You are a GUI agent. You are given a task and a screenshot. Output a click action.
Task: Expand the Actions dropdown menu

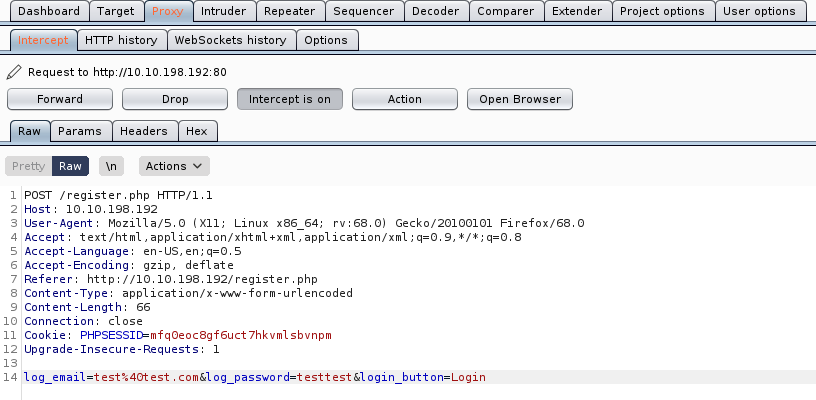(174, 166)
